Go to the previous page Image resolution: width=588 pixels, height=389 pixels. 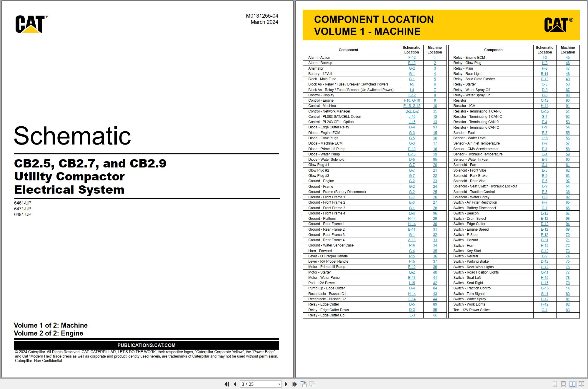[x=235, y=384]
